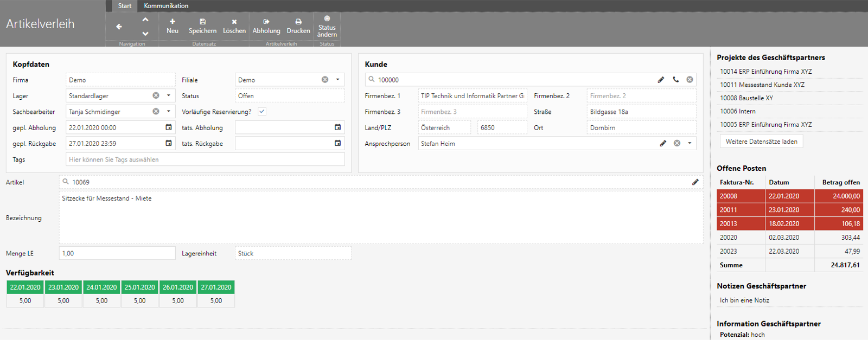The height and width of the screenshot is (340, 868).
Task: Load more projects with Weitere Datensätze laden
Action: pyautogui.click(x=762, y=142)
